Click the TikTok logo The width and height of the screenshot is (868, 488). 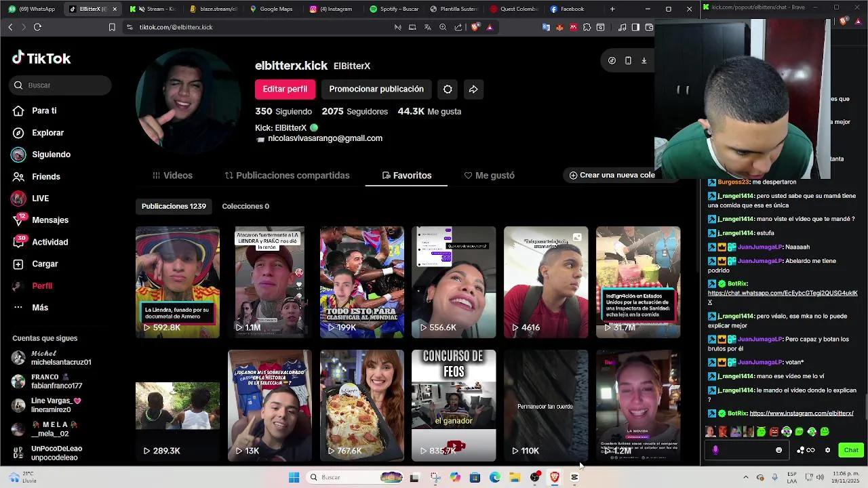tap(41, 58)
